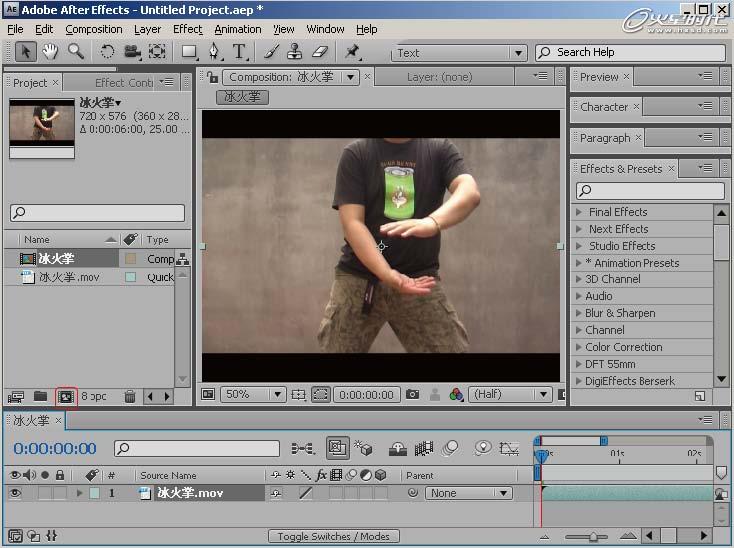Open the Composition 冰火掌 viewer dropdown
Viewport: 734px width, 548px height.
coord(351,77)
